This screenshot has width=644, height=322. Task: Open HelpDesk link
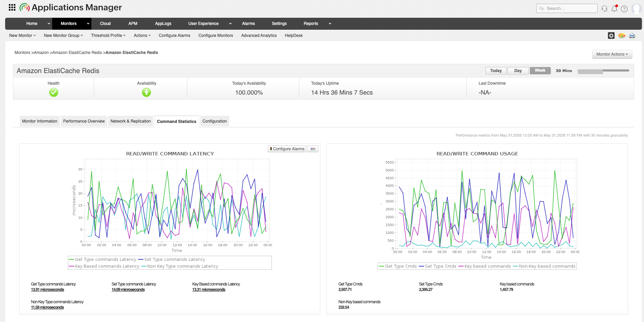294,36
